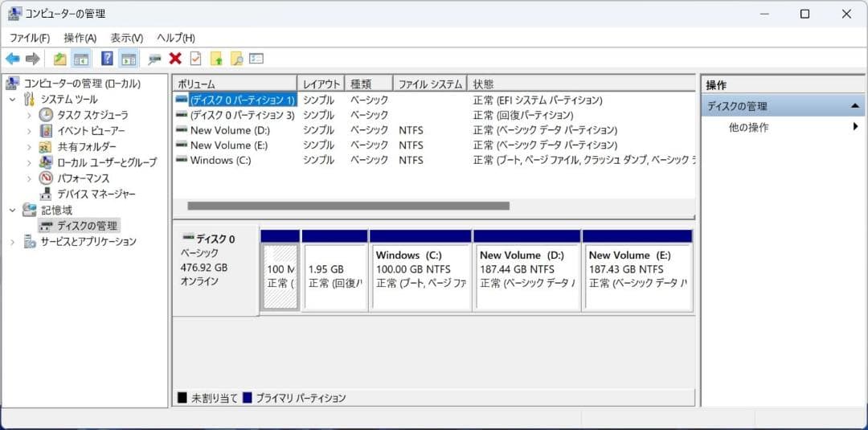The width and height of the screenshot is (868, 430).
Task: Click the Computer Management app icon in title bar
Action: 15,14
